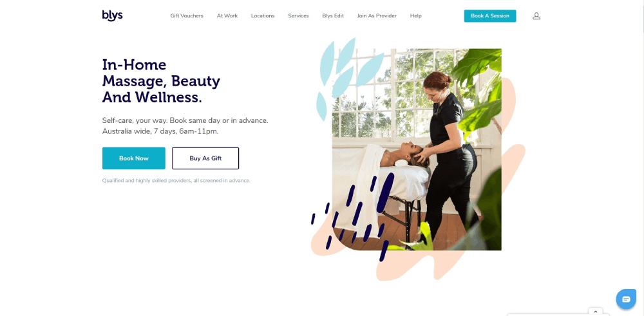
Task: Select Services in the navigation bar
Action: 298,16
